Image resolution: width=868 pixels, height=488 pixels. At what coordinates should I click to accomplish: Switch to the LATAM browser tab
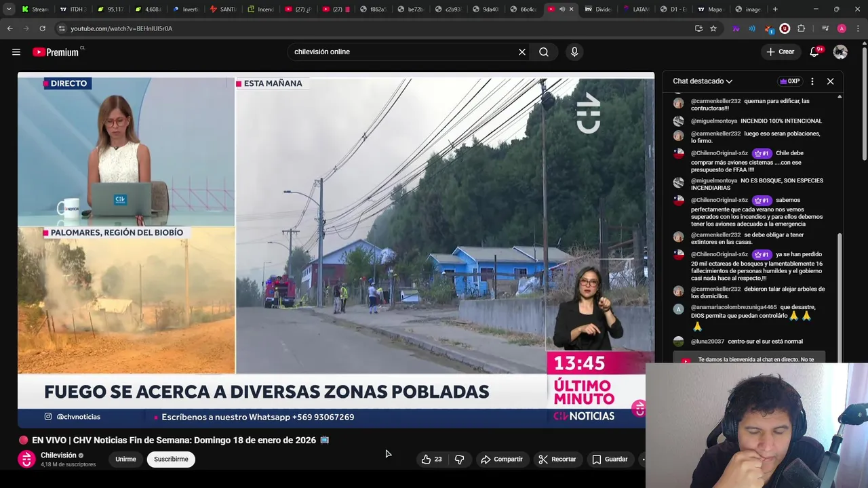[x=636, y=9]
